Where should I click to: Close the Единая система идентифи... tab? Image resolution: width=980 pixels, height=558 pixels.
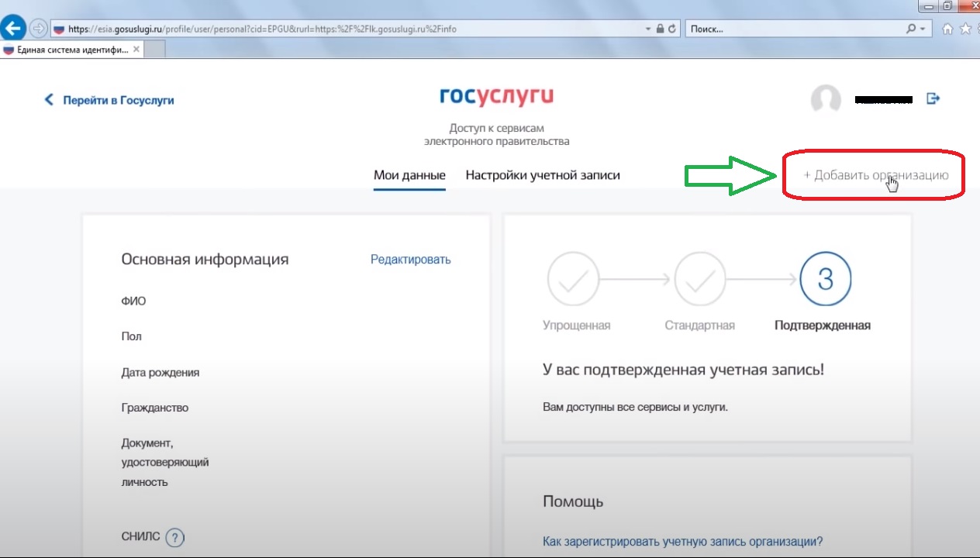pyautogui.click(x=136, y=49)
